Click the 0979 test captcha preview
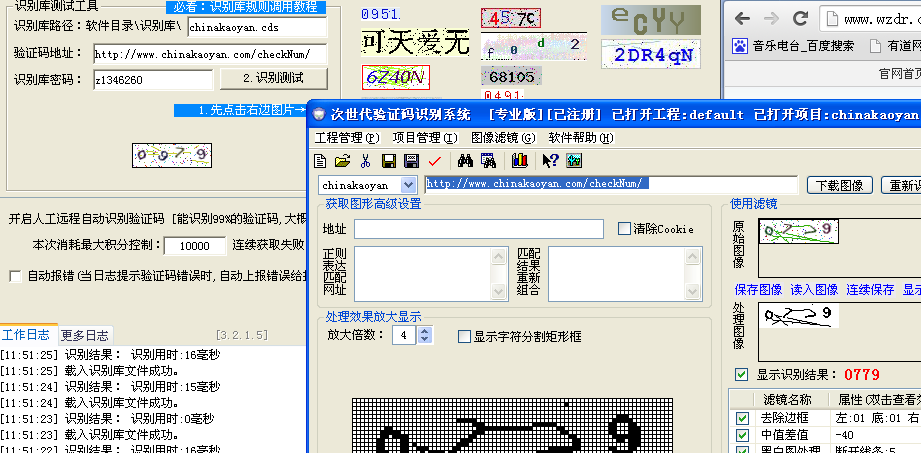Screen dimensions: 921x453 (172, 156)
